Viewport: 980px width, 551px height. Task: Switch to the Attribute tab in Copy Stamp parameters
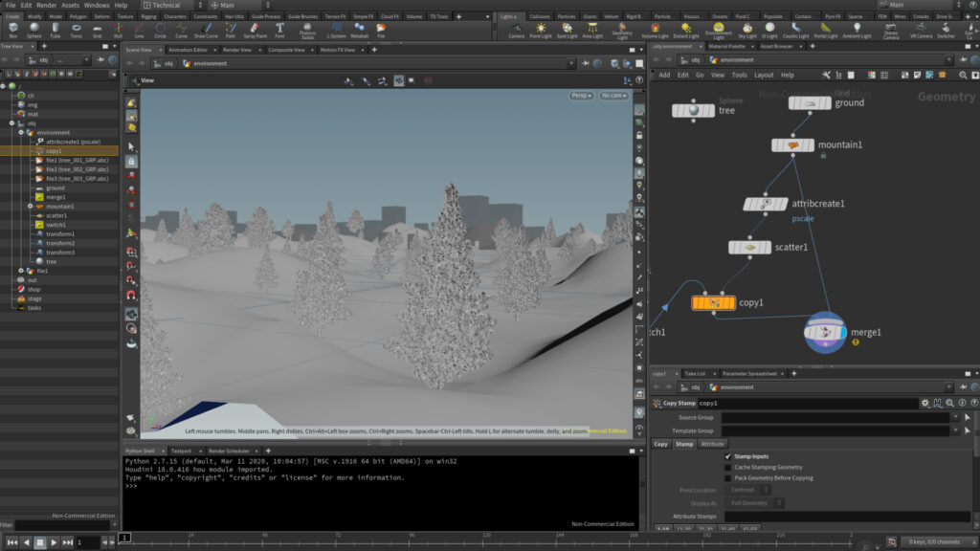(x=713, y=444)
